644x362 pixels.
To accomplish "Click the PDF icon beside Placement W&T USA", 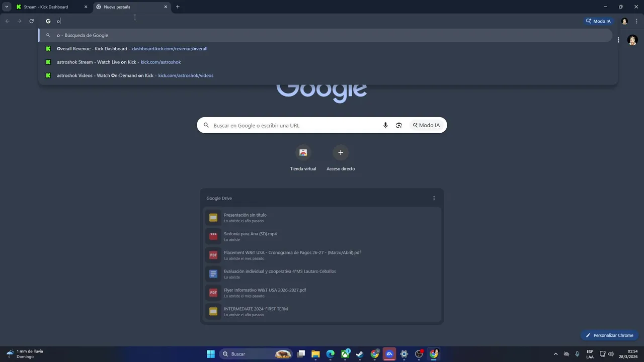I will point(213,255).
